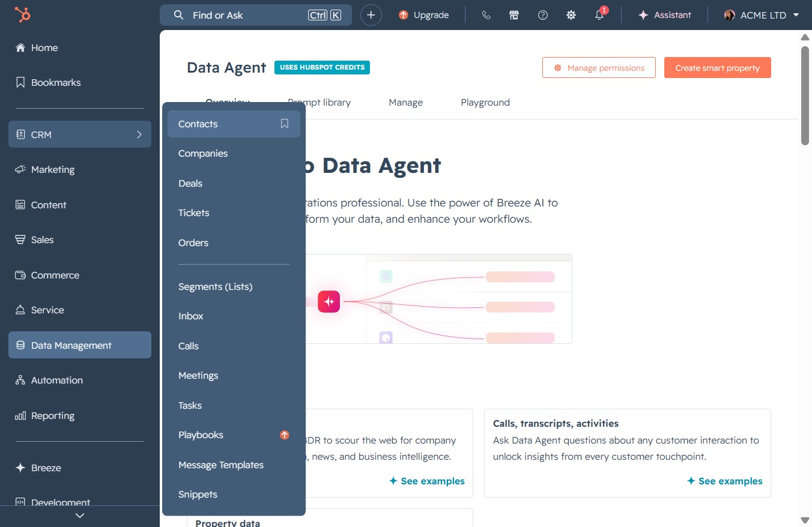Select Snippets in the CRM menu
The height and width of the screenshot is (527, 812).
tap(234, 494)
